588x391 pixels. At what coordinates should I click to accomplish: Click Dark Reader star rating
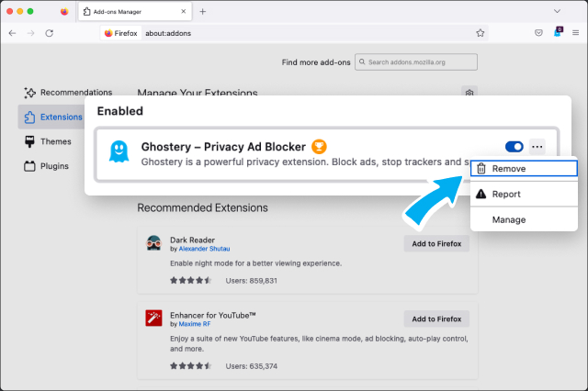tap(191, 281)
